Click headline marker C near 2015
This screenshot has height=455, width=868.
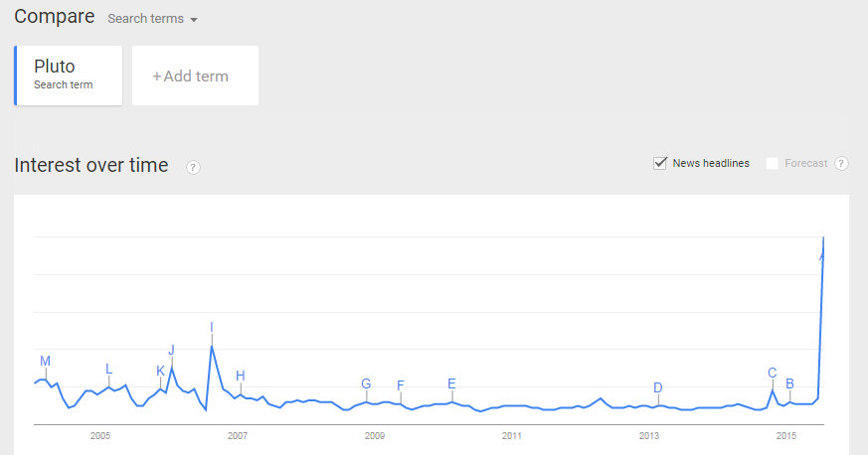point(773,374)
